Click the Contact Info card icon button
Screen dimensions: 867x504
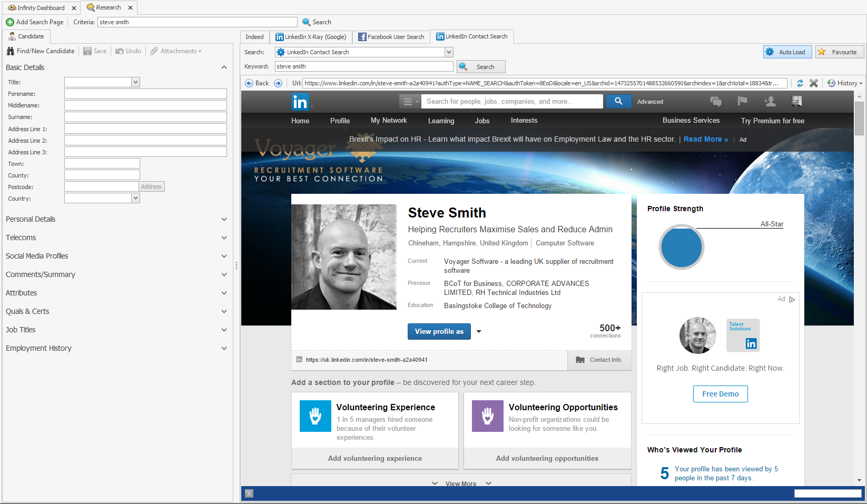[x=599, y=360]
